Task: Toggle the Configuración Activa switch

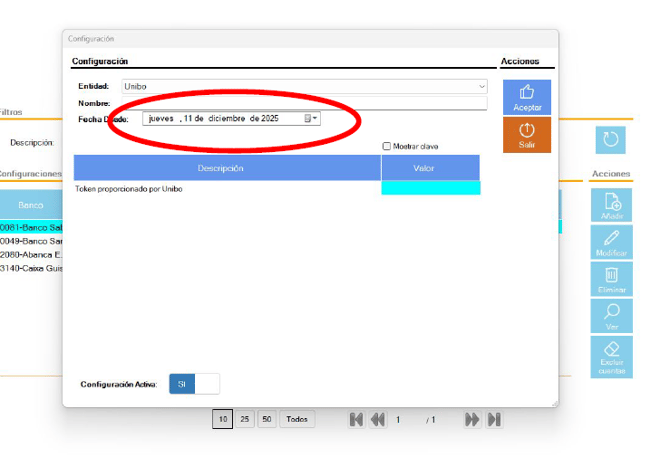Action: (x=194, y=384)
